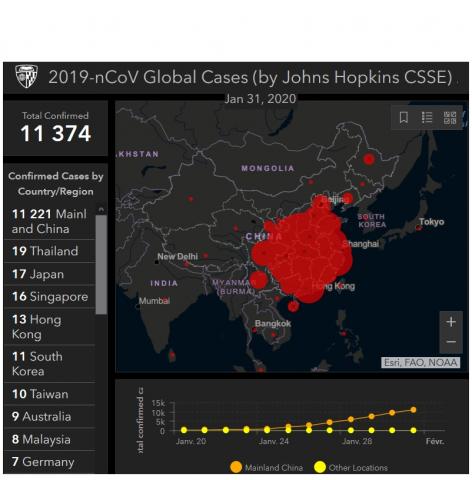Open the basemap gallery grid icon

point(450,118)
